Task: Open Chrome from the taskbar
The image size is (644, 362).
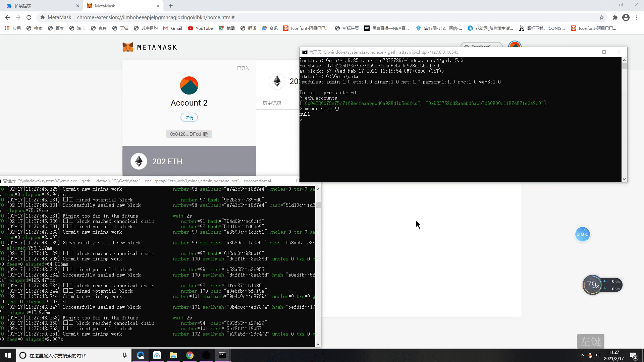Action: 190,355
